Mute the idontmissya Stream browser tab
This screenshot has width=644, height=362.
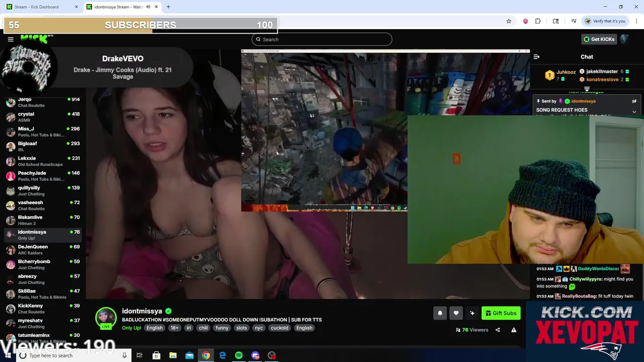[x=148, y=7]
